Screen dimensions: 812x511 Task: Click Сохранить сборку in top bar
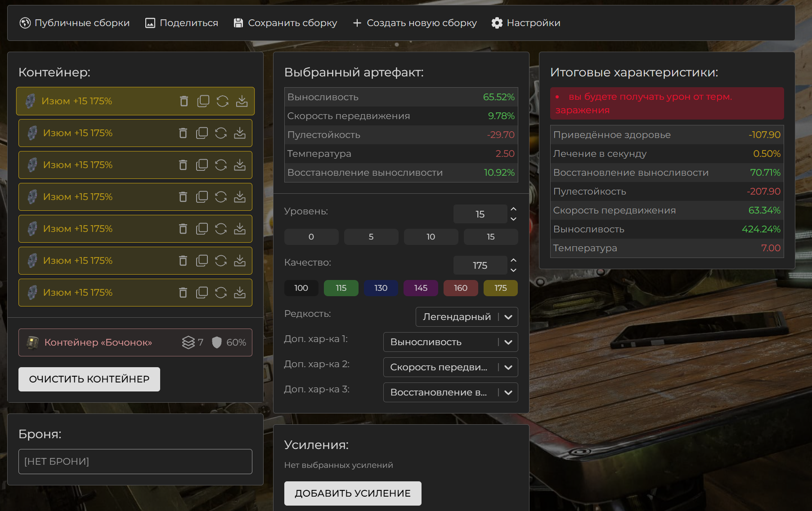tap(285, 23)
